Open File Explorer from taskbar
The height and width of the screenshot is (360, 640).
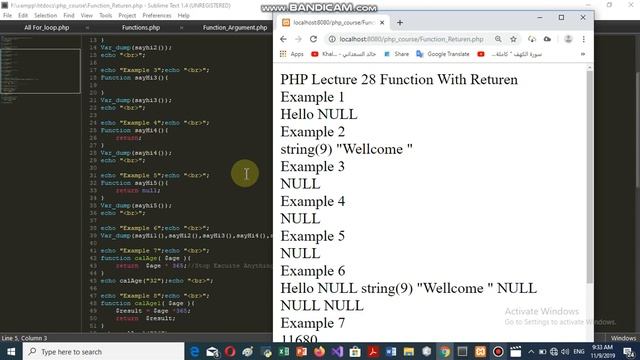pyautogui.click(x=409, y=351)
